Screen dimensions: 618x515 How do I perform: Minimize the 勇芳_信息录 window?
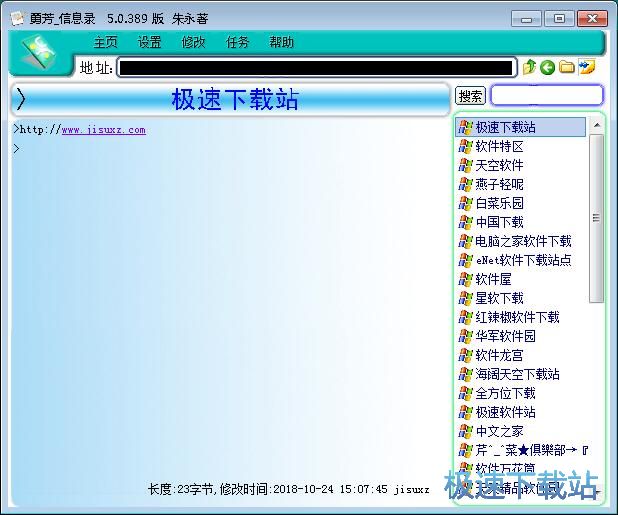pos(526,19)
